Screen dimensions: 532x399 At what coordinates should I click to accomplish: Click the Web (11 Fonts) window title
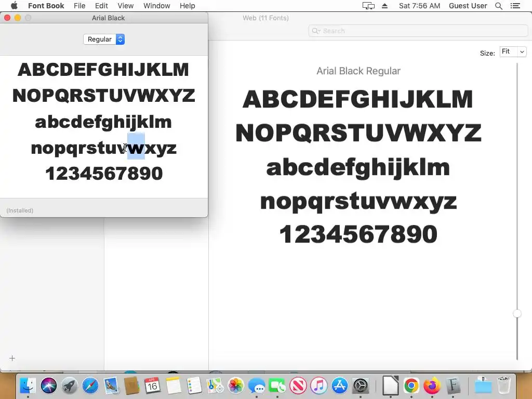click(265, 18)
